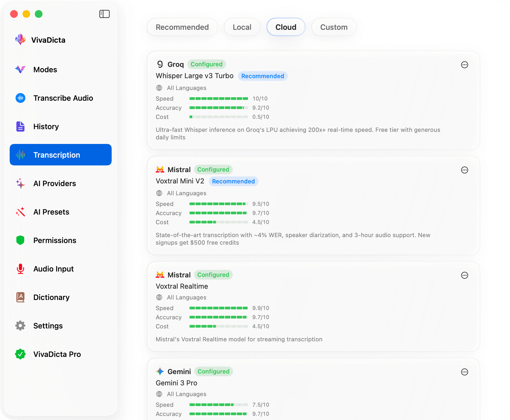Open Permissions via the shield icon
510x420 pixels.
click(x=20, y=240)
